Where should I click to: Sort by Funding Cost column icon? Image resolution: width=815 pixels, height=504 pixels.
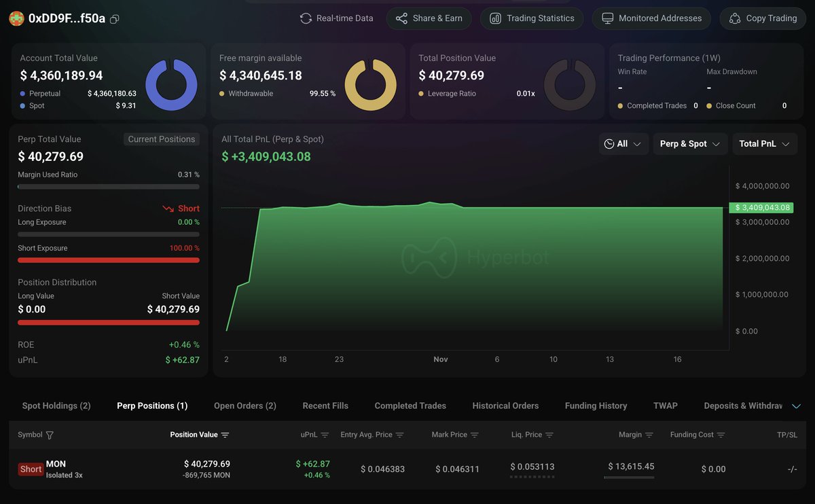click(x=721, y=435)
